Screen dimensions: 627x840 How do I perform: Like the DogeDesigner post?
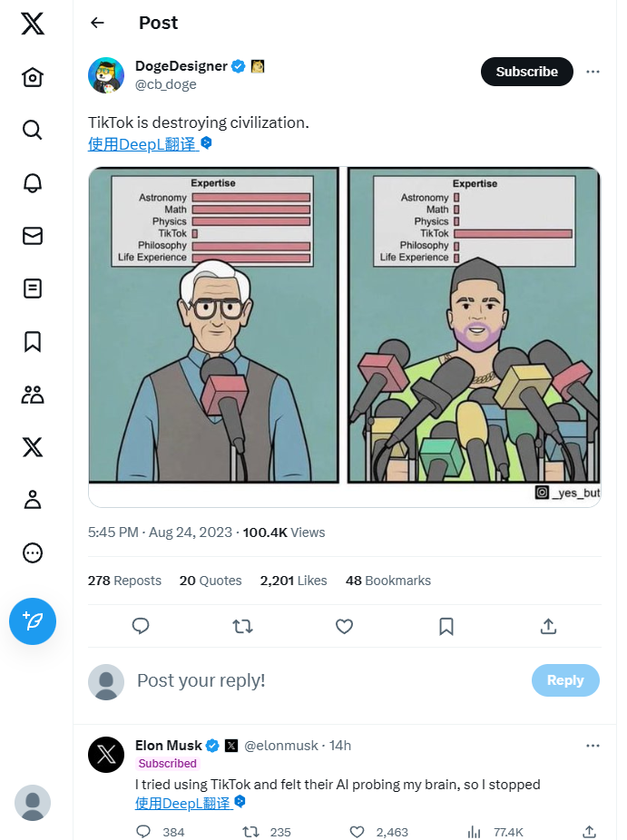coord(344,626)
